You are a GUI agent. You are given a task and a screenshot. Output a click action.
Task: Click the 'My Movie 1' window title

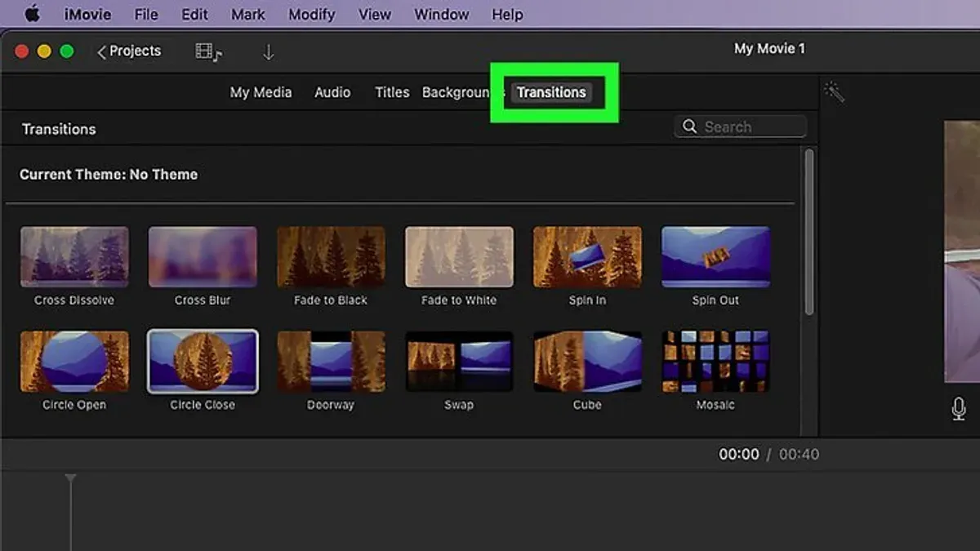[769, 49]
